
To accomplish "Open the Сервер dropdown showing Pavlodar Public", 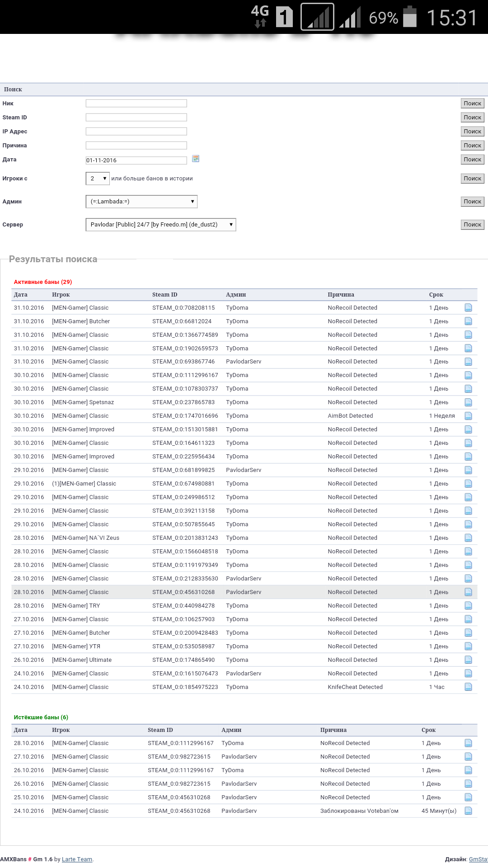I will [x=161, y=225].
